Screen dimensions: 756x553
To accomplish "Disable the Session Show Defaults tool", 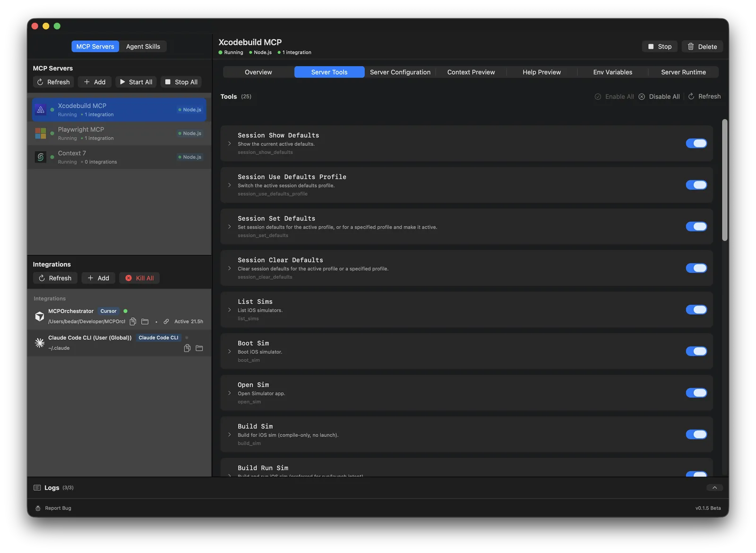I will click(696, 143).
